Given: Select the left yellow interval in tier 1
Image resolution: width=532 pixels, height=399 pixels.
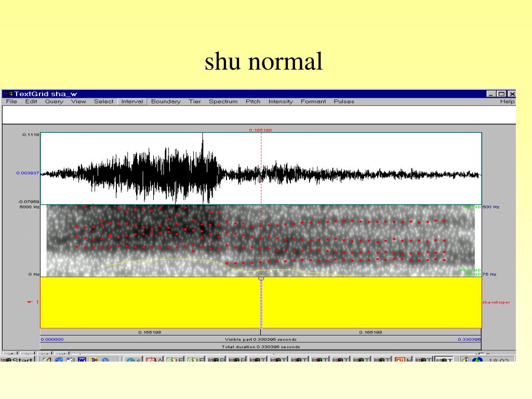Looking at the screenshot, I should pos(150,302).
